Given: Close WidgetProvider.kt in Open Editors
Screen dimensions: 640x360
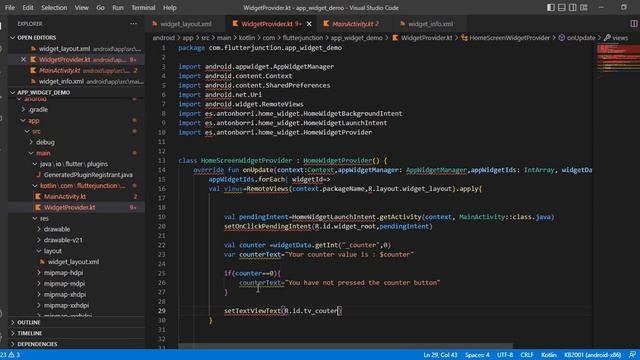Looking at the screenshot, I should [x=23, y=60].
